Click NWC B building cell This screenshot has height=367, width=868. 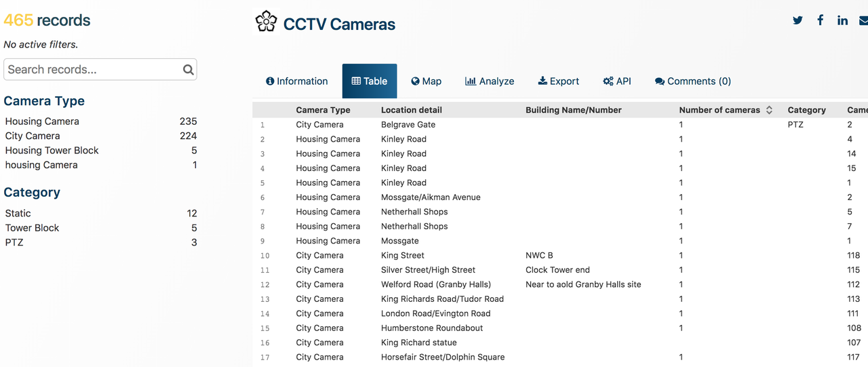pos(539,256)
